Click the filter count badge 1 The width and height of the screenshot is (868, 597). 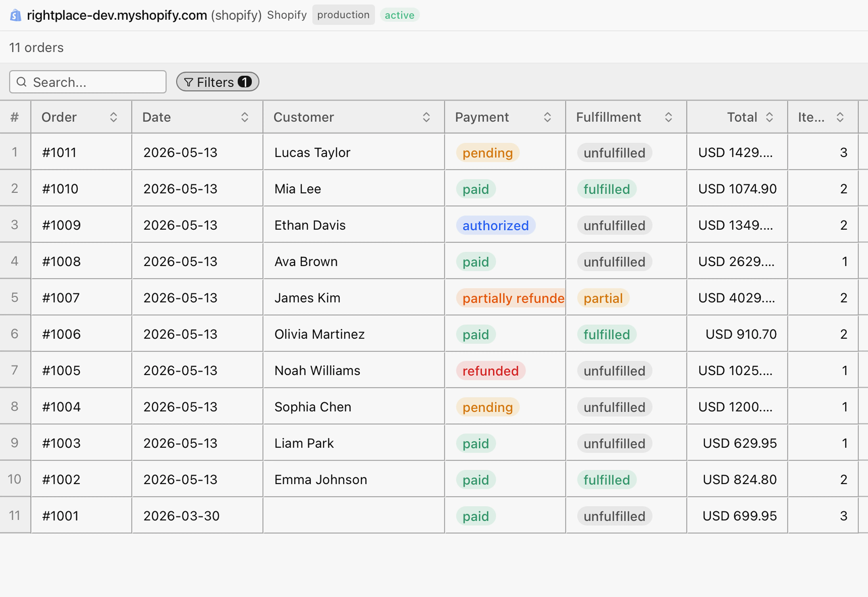coord(245,82)
